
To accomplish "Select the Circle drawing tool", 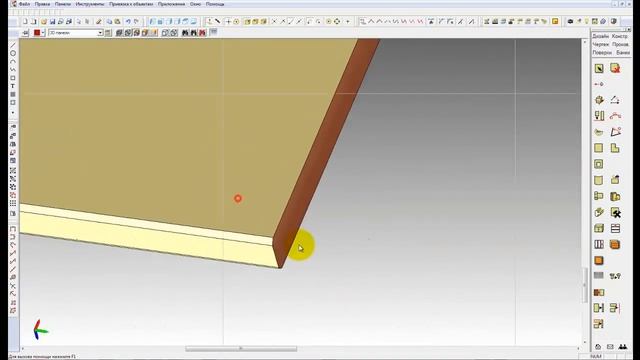I will pyautogui.click(x=13, y=53).
